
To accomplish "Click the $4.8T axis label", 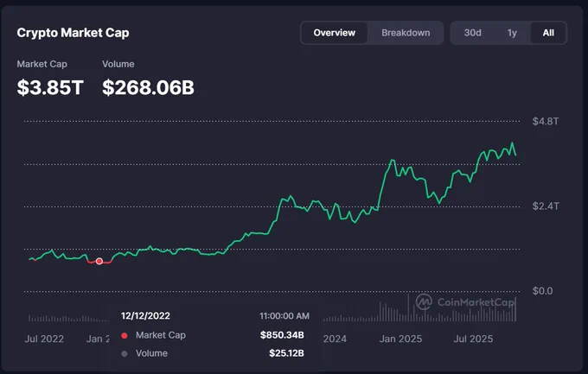I will (x=546, y=121).
